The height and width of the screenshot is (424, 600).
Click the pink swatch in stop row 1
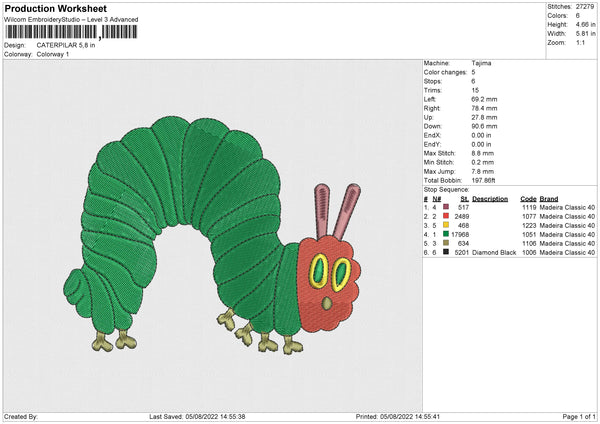446,207
